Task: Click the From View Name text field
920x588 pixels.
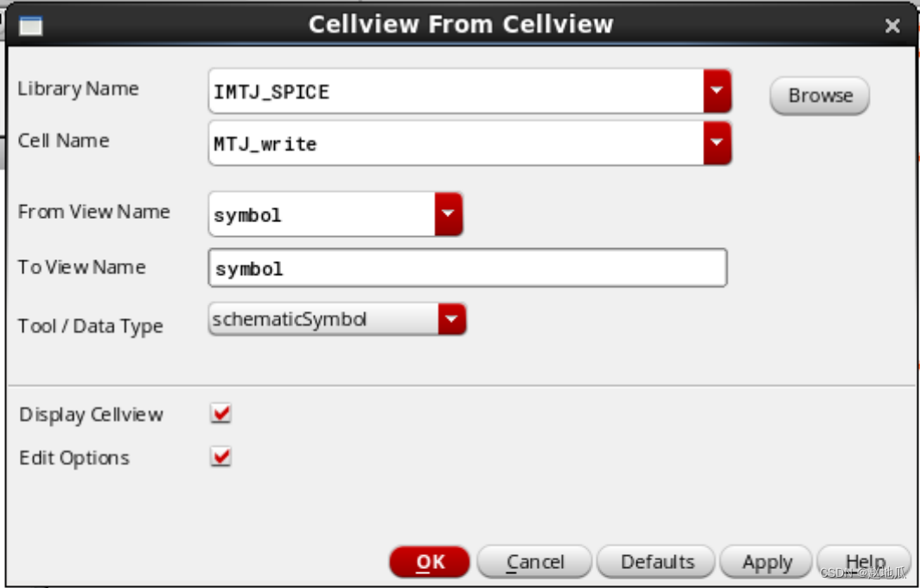Action: coord(322,214)
